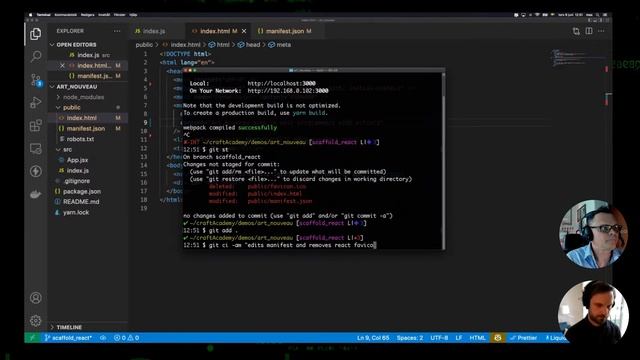Open Explorer more actions ellipsis

click(x=117, y=31)
